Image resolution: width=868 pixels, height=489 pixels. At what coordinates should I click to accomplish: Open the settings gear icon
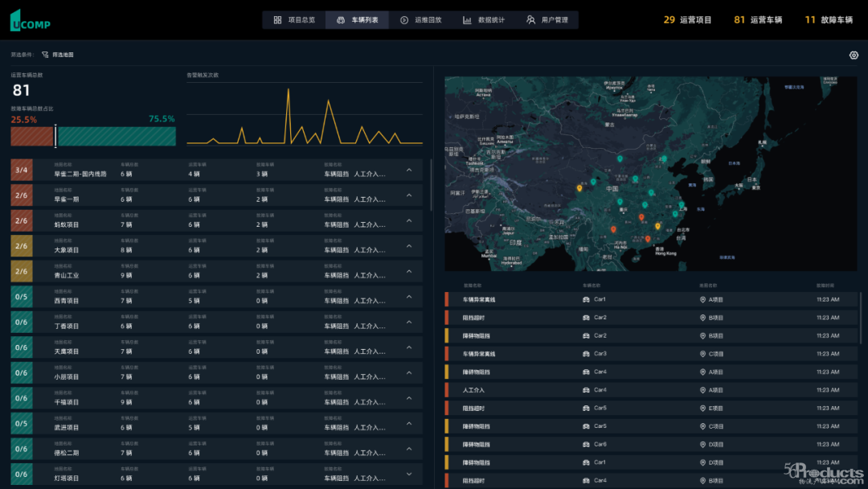pyautogui.click(x=854, y=55)
